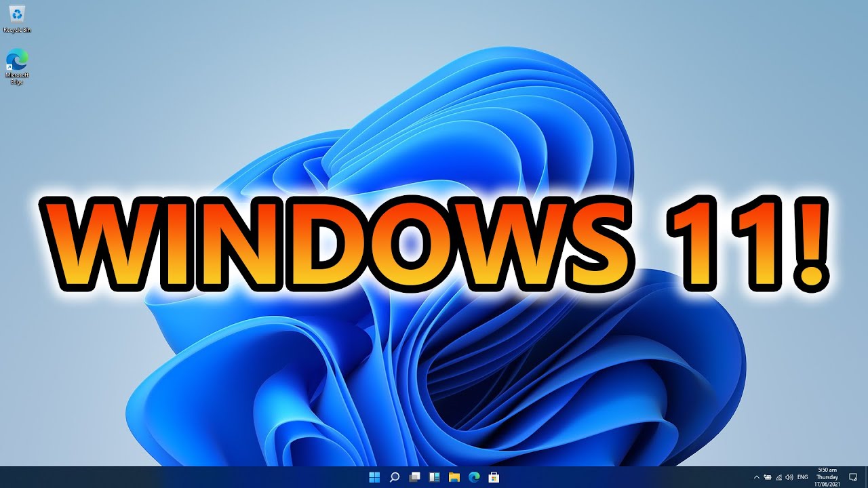Click the battery status tray icon
This screenshot has height=488, width=868.
click(768, 477)
